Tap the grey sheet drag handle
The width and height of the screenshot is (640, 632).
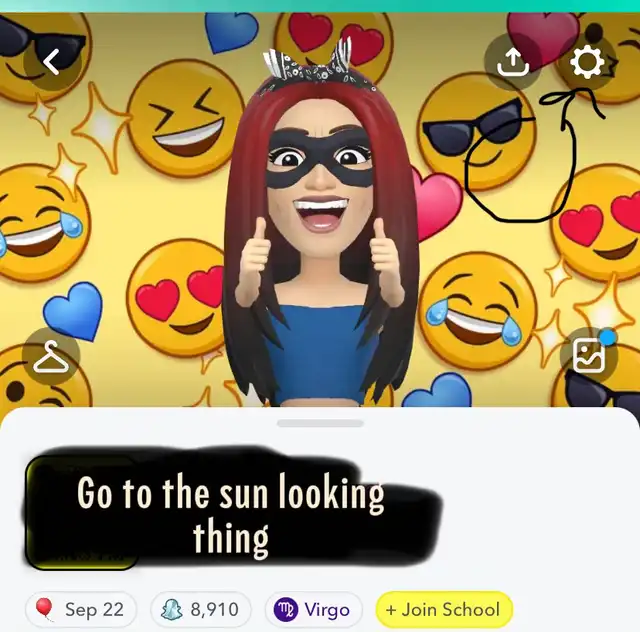point(320,423)
